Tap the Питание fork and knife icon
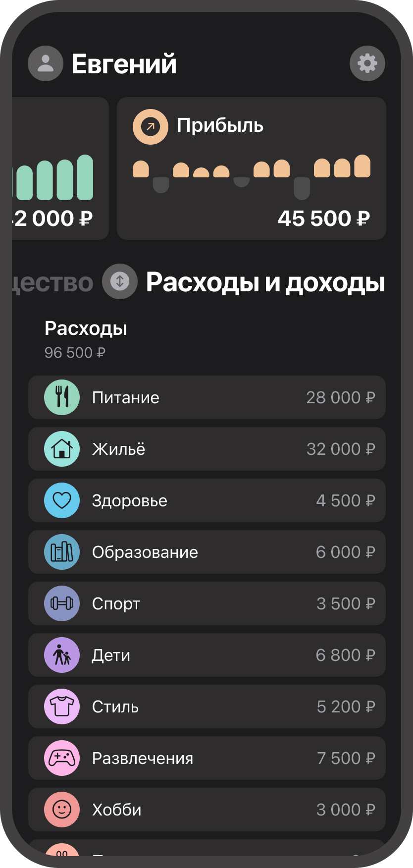The height and width of the screenshot is (868, 413). tap(62, 397)
